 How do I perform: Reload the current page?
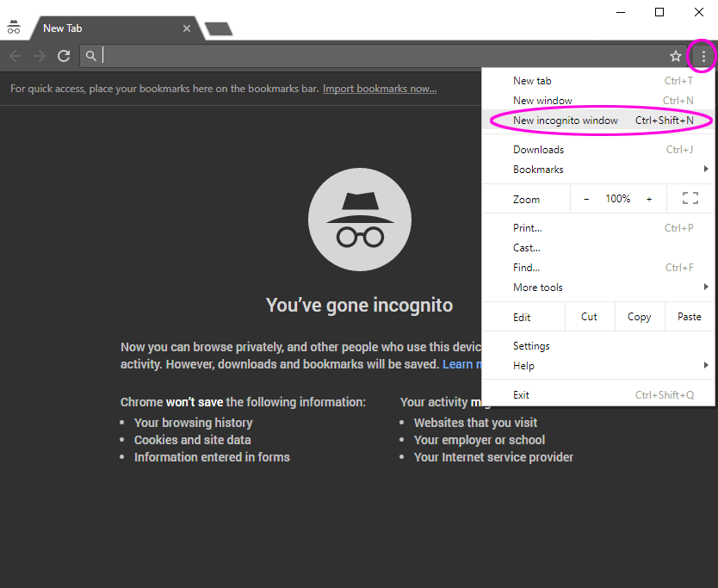[x=63, y=56]
